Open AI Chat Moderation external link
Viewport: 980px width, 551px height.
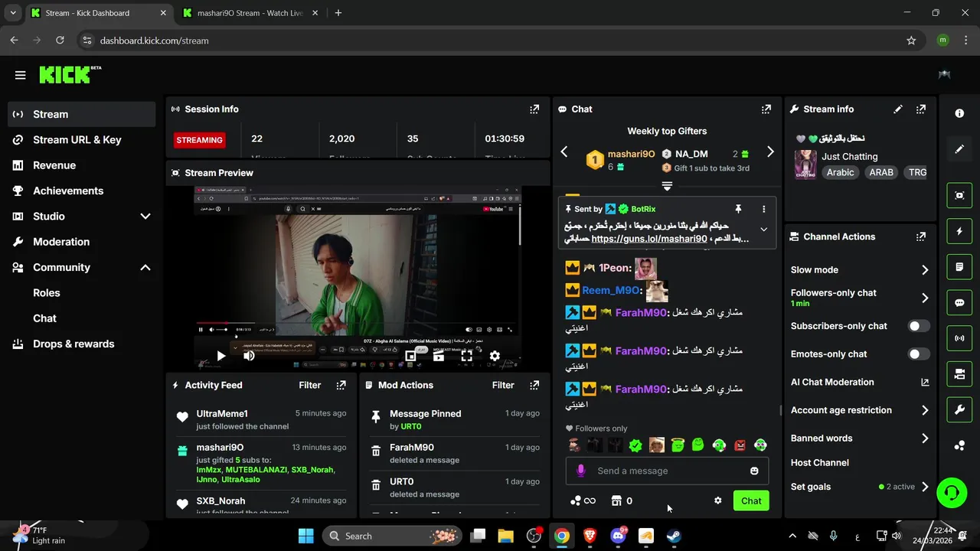coord(925,382)
